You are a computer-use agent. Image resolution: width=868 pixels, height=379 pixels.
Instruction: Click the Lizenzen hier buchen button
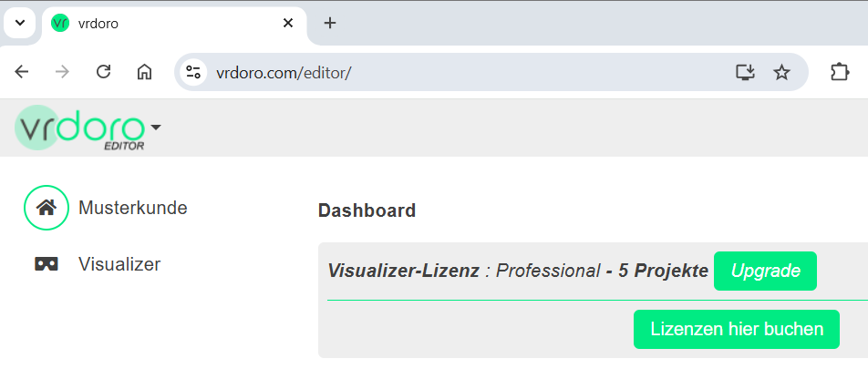736,329
